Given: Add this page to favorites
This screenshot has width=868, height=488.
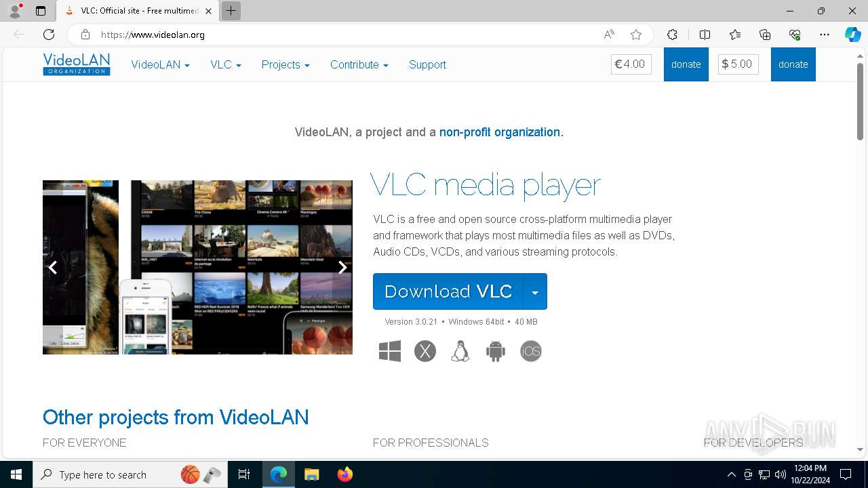Looking at the screenshot, I should pyautogui.click(x=635, y=35).
